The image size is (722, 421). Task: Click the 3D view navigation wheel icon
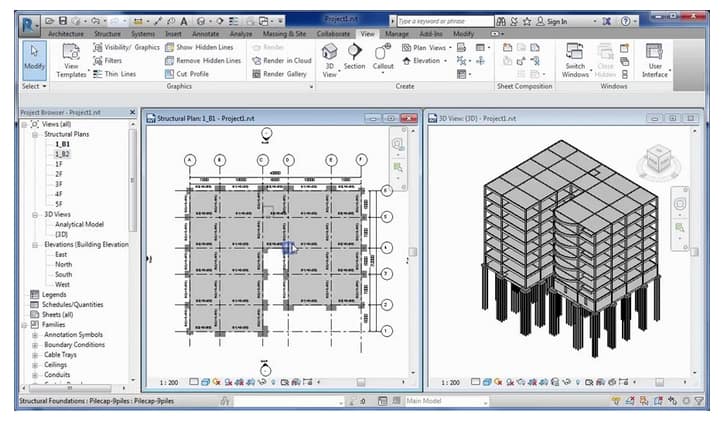[680, 204]
